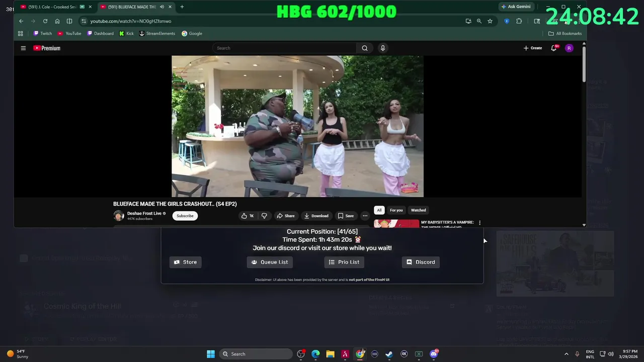Open the All Bookmarks folder
Screen dimensions: 644x362
pyautogui.click(x=565, y=34)
